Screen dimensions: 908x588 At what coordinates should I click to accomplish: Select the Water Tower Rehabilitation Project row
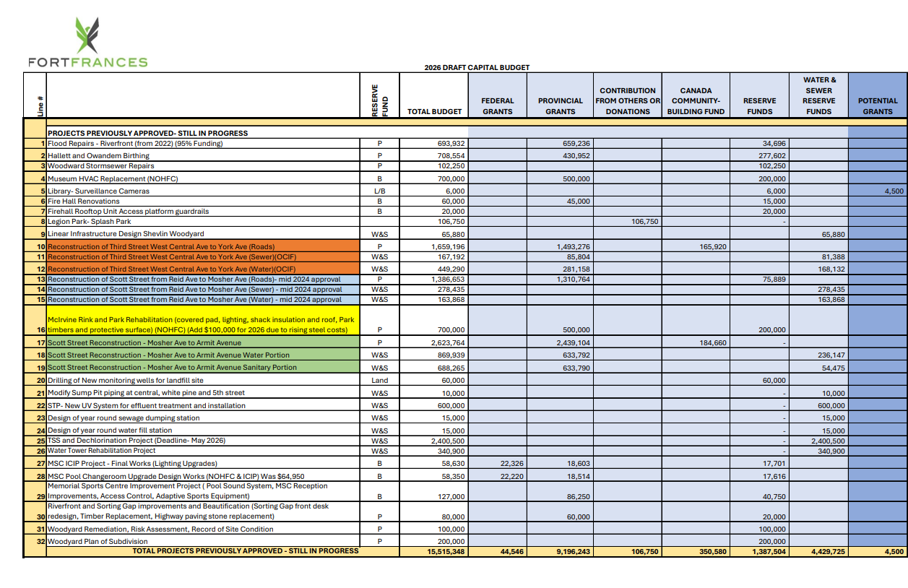(x=101, y=451)
